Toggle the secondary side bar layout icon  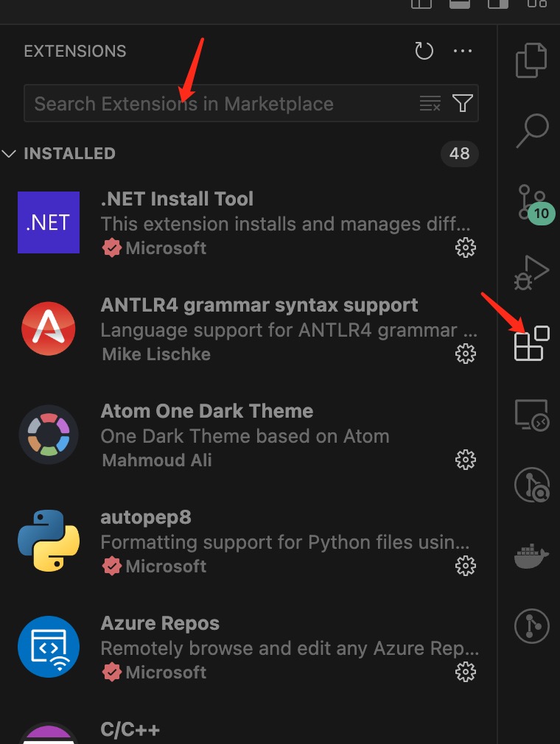pyautogui.click(x=498, y=4)
